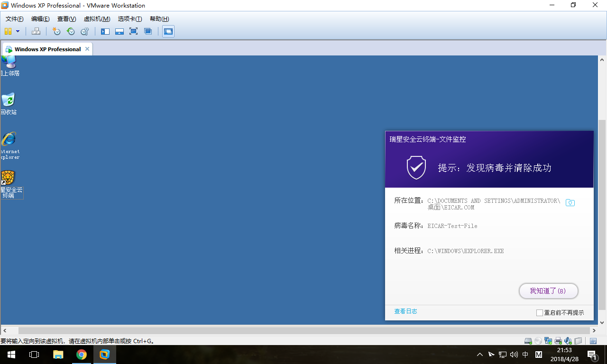The image size is (607, 364).
Task: Select the Internet Explorer desktop icon
Action: [9, 146]
